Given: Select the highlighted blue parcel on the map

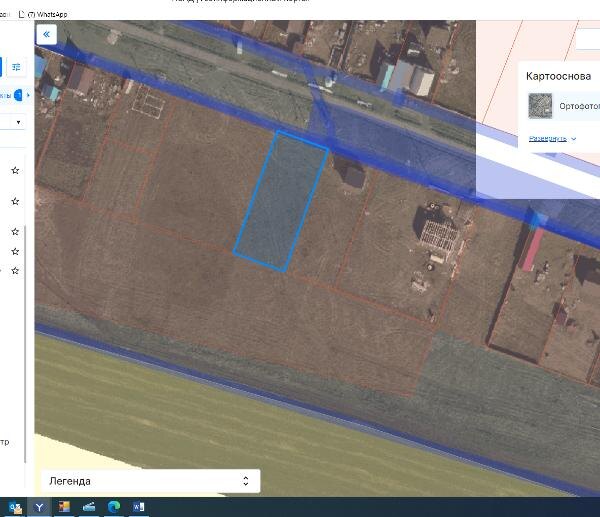Looking at the screenshot, I should (281, 201).
